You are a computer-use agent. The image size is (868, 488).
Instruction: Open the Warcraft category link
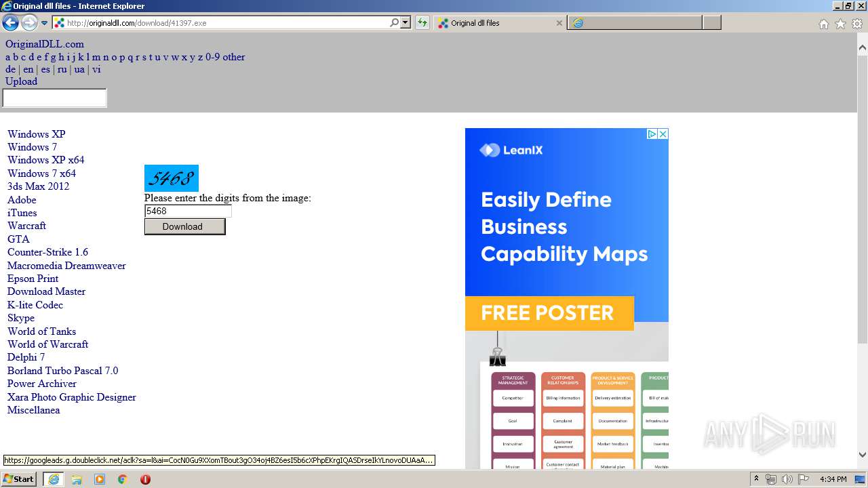coord(26,226)
